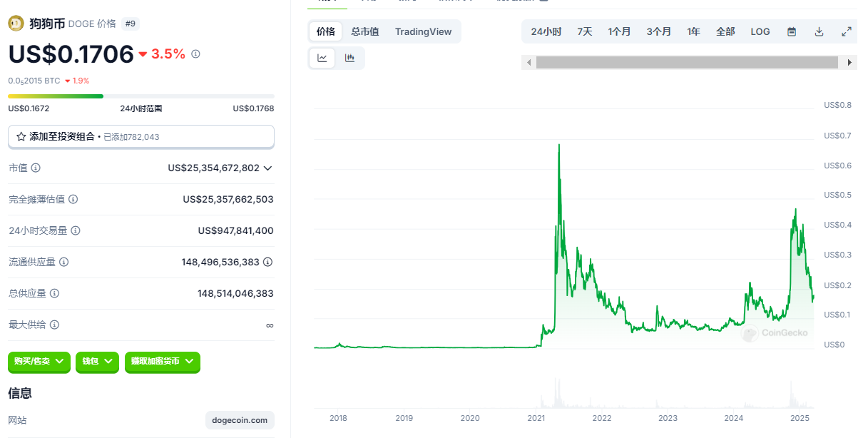Click the Dogecoin logo icon
This screenshot has height=438, width=868.
[16, 24]
